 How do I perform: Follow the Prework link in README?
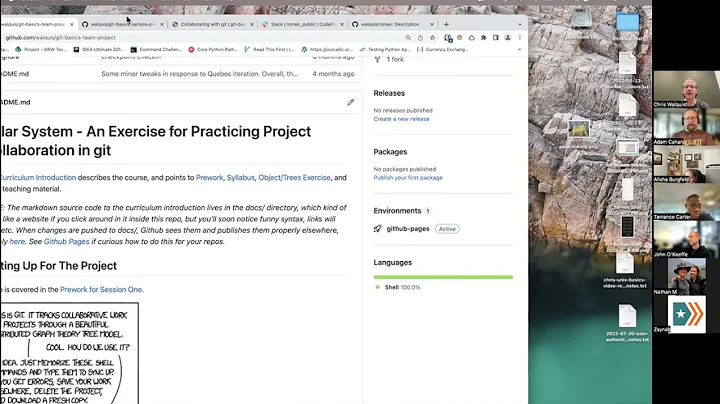click(209, 178)
